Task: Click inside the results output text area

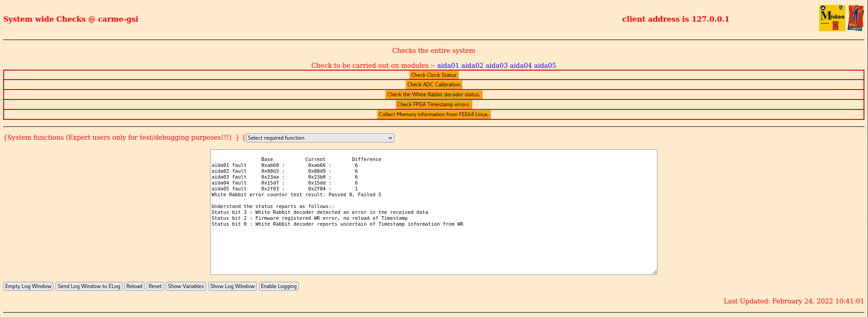Action: pos(433,249)
